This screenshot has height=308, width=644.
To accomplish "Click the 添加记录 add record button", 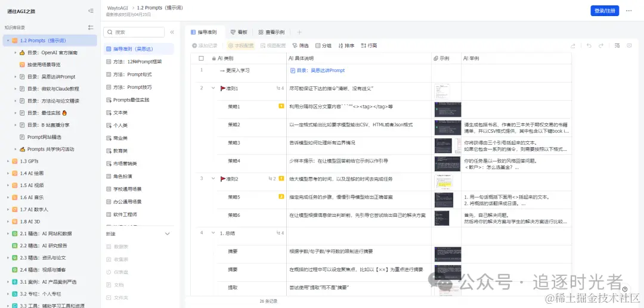I will click(x=205, y=45).
